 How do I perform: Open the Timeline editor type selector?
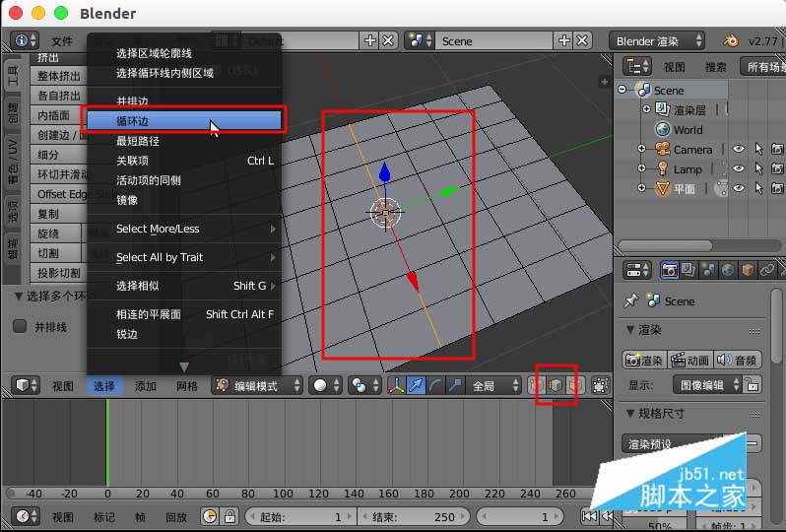click(25, 516)
